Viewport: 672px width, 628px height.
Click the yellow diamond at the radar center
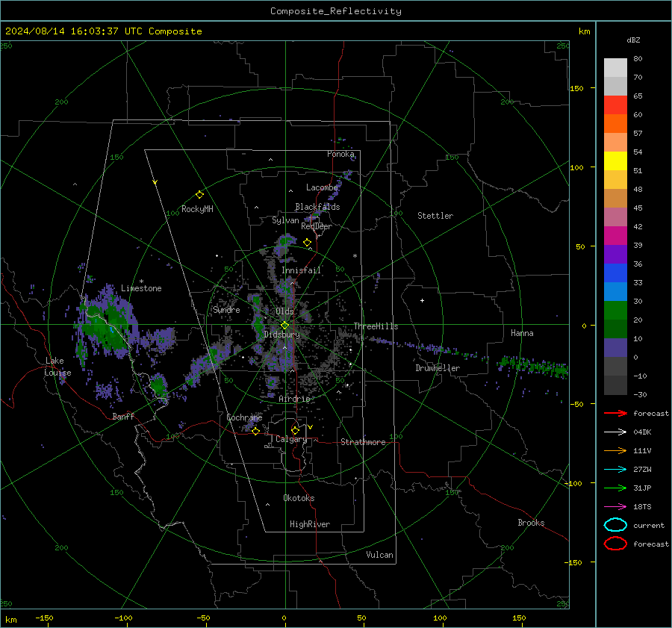pos(284,326)
